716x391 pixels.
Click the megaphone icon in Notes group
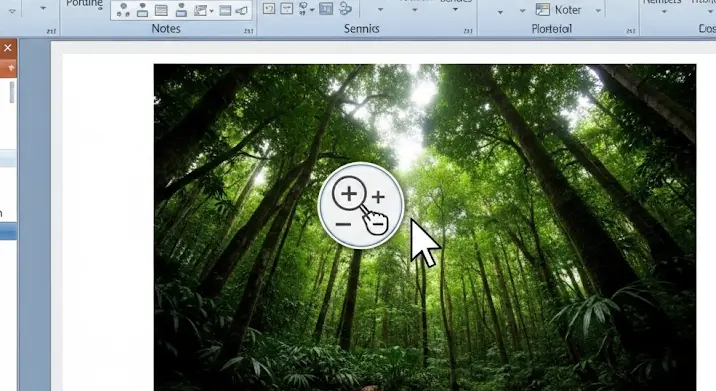242,10
